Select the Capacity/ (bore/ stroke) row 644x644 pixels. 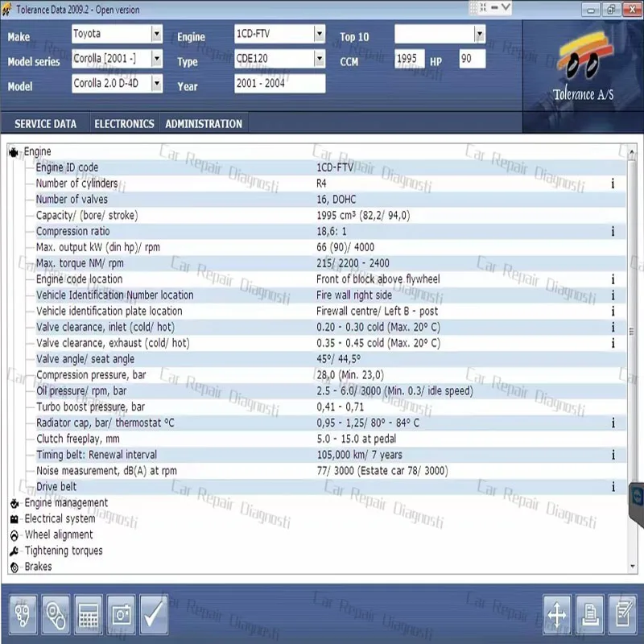pyautogui.click(x=331, y=216)
